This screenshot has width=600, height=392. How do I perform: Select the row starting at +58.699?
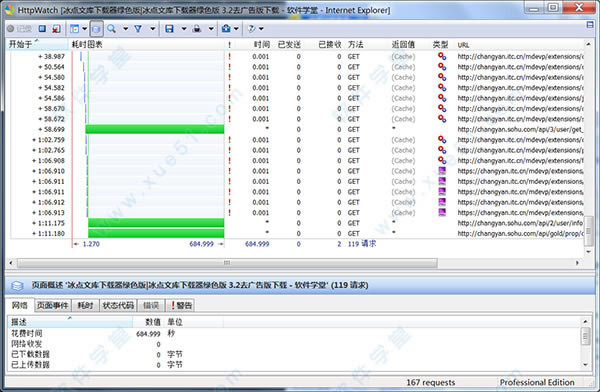[x=297, y=129]
